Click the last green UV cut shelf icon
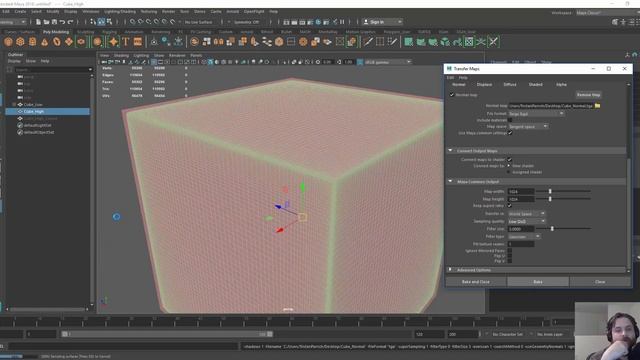Viewport: 640px width, 360px height. pos(493,42)
